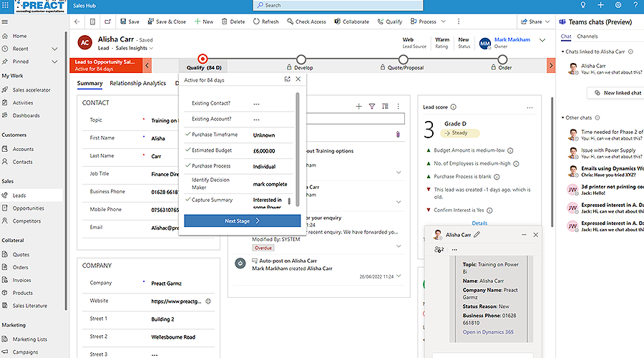Viewport: 644px width, 358px height.
Task: Switch to the Channels tab in Teams chats
Action: click(x=587, y=37)
